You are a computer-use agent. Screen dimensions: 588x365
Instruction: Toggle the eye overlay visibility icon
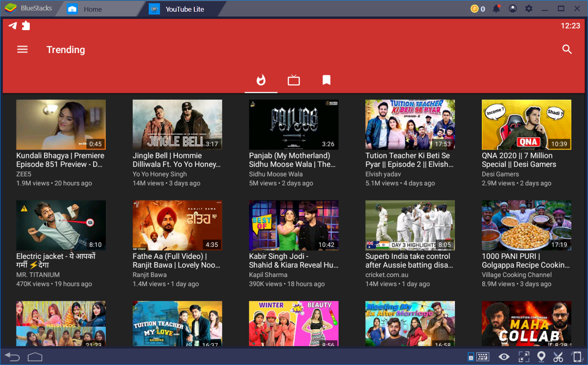[504, 357]
